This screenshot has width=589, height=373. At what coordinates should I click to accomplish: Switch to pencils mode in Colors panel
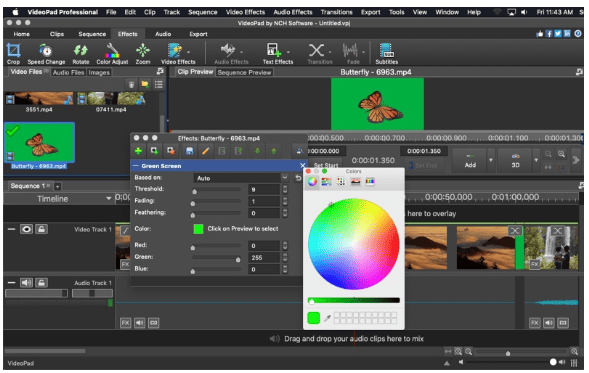pyautogui.click(x=370, y=182)
